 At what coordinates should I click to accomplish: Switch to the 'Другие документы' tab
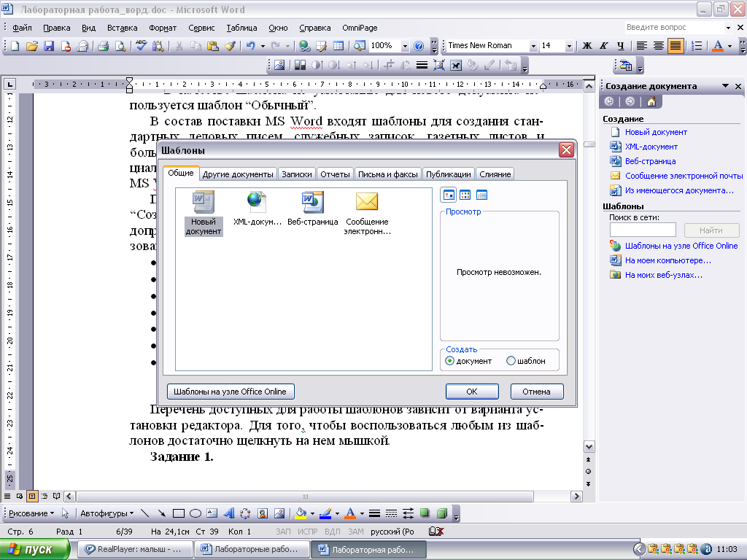coord(238,174)
